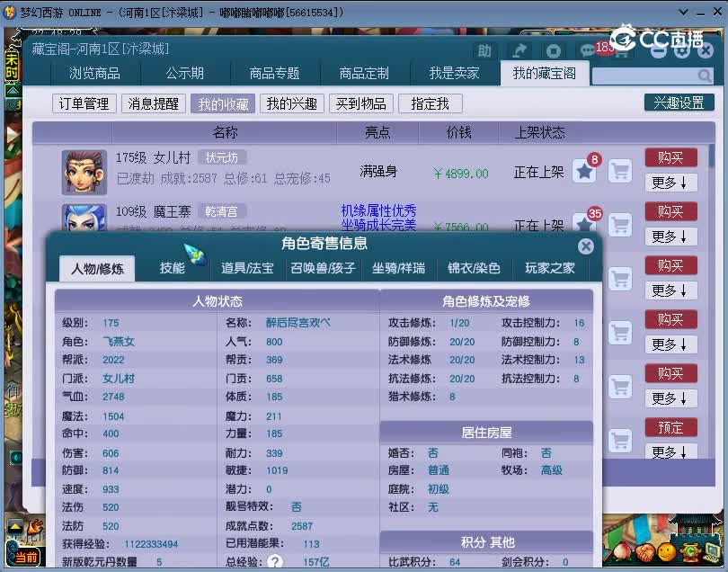Open the 坐骑/祥瑞 tab
The image size is (728, 572).
(x=399, y=269)
